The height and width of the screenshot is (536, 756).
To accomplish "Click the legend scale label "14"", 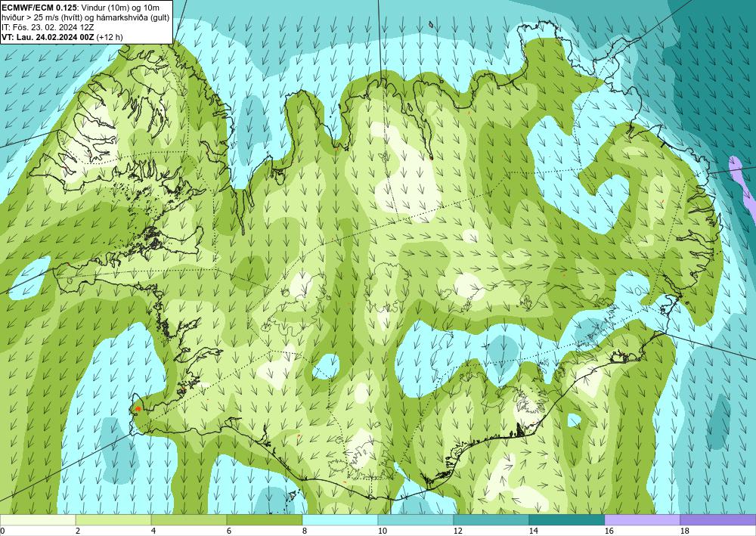I will tap(533, 531).
